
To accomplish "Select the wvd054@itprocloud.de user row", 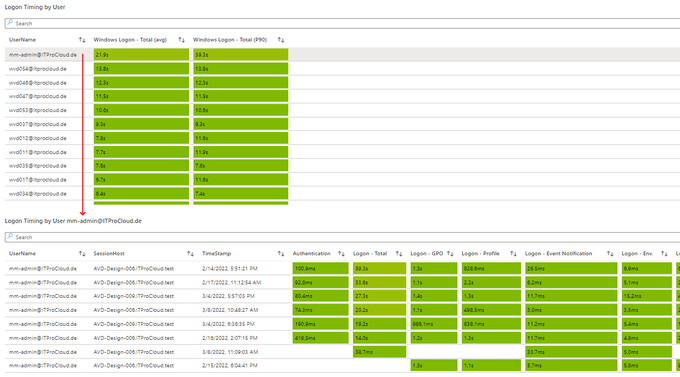I will [343, 69].
